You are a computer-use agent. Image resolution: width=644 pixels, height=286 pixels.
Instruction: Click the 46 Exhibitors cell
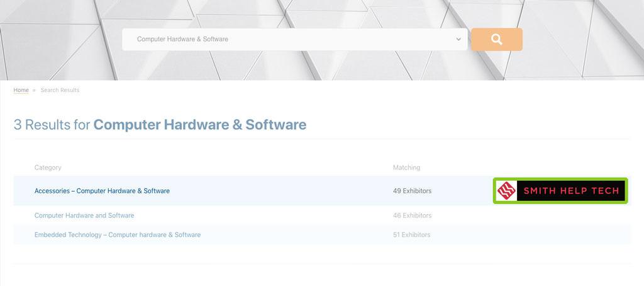412,215
